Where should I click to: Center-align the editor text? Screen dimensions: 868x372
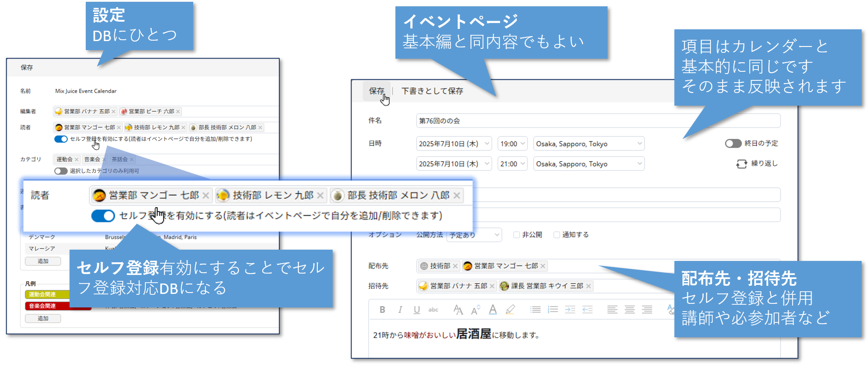pyautogui.click(x=630, y=310)
